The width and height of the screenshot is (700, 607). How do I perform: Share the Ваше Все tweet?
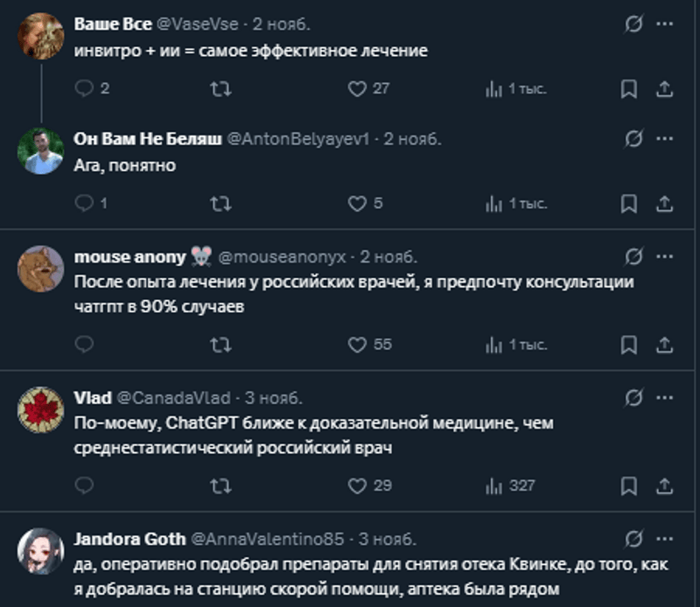tap(664, 88)
